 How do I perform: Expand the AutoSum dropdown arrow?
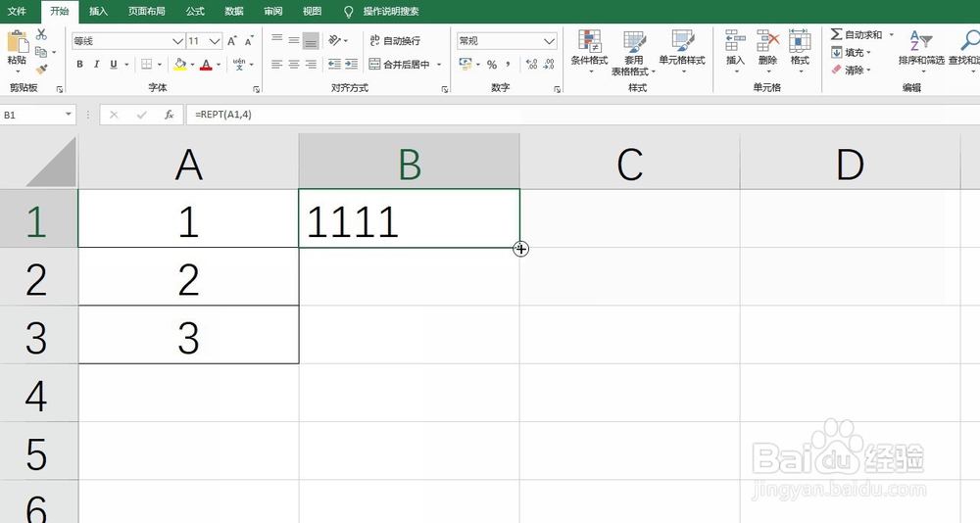pos(891,34)
